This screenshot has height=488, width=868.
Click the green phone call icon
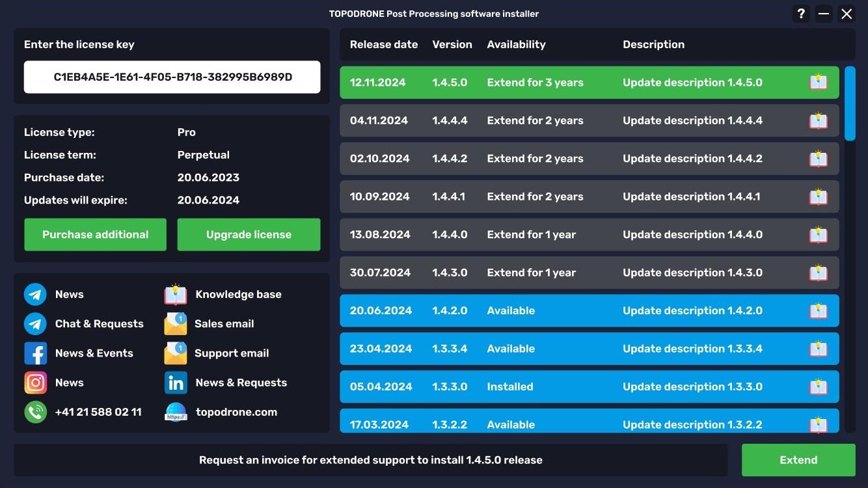click(x=36, y=412)
